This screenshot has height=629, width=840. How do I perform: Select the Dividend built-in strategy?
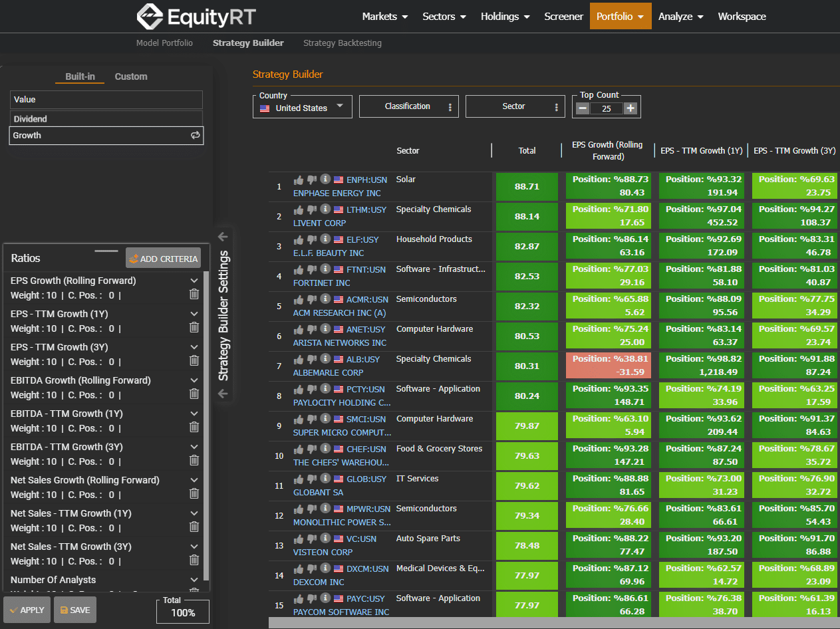pos(106,118)
